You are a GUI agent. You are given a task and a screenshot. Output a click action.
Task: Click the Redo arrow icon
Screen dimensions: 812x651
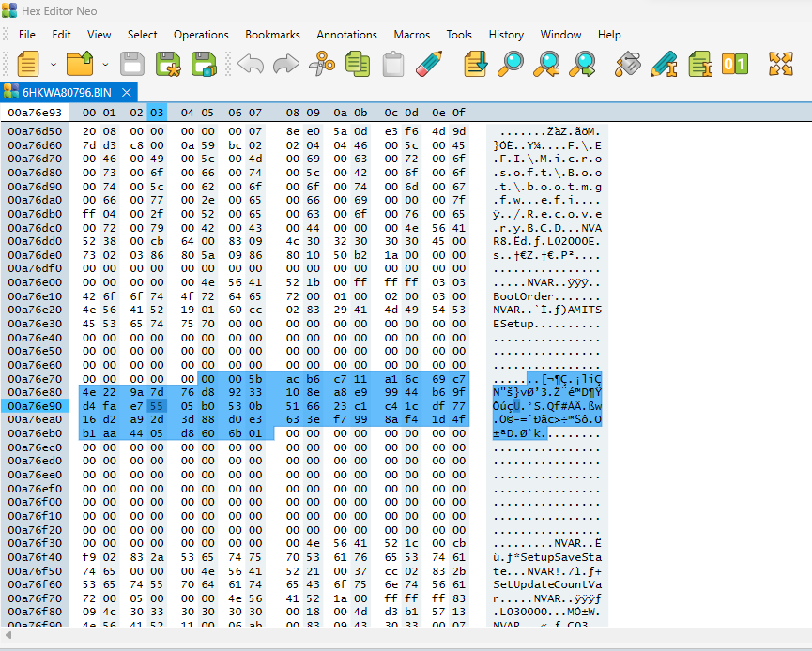click(285, 64)
